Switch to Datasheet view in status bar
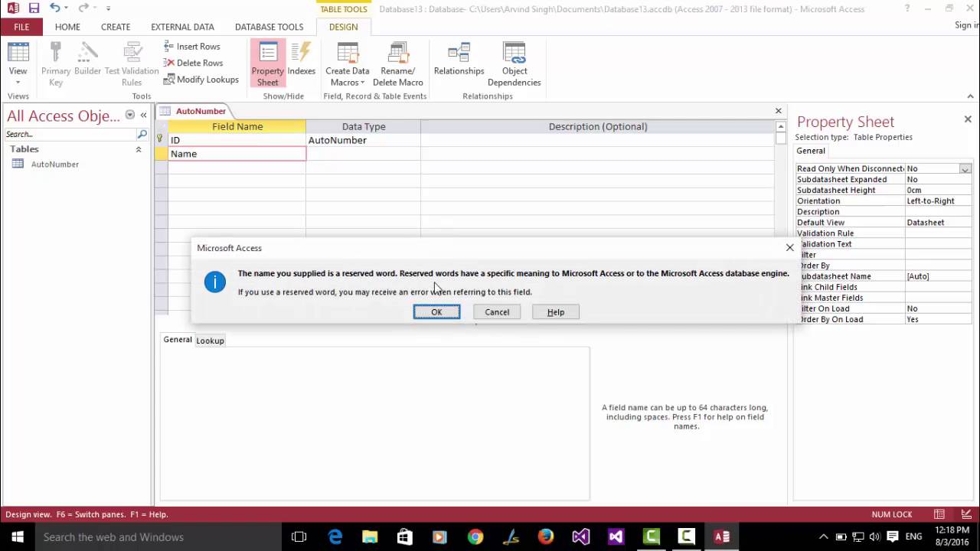The image size is (980, 551). (939, 514)
